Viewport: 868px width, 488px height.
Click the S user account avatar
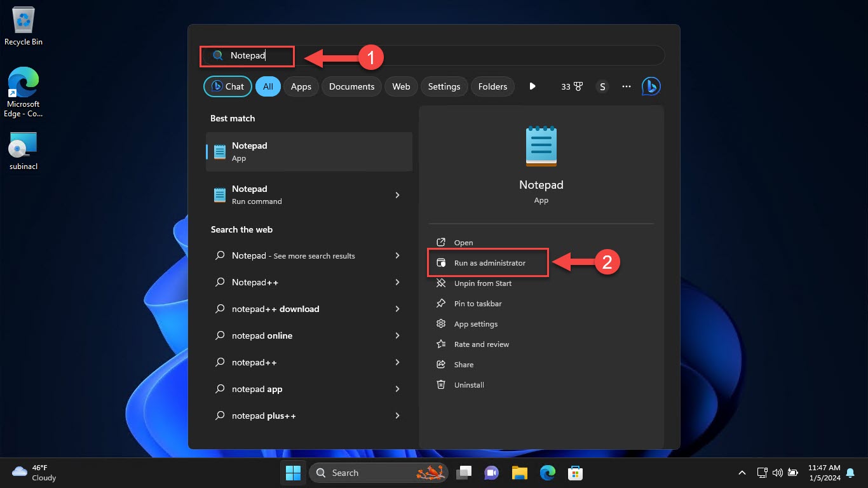(602, 86)
